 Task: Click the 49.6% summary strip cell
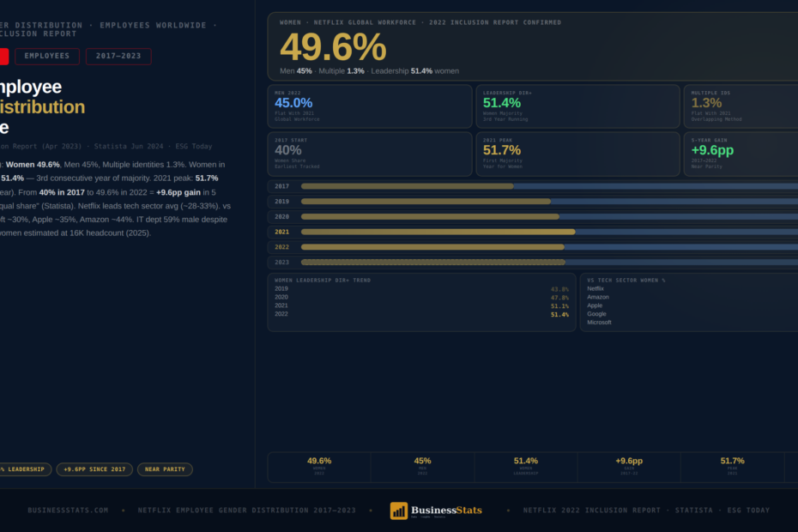[319, 467]
